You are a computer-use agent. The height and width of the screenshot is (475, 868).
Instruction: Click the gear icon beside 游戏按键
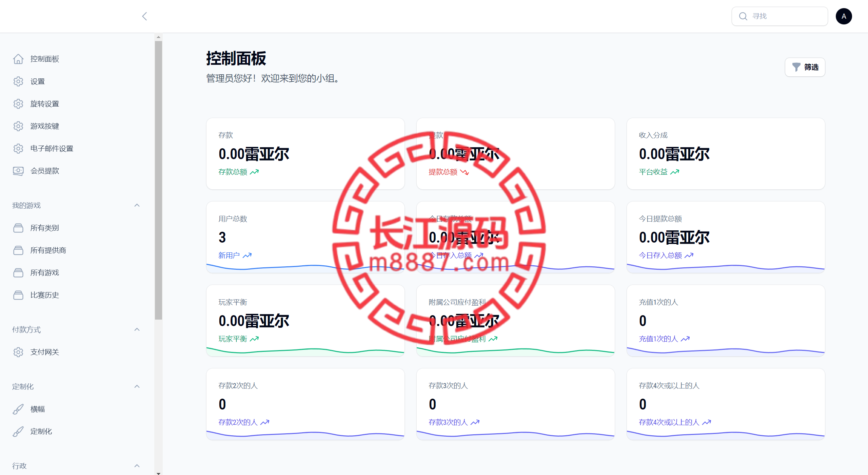(x=18, y=126)
